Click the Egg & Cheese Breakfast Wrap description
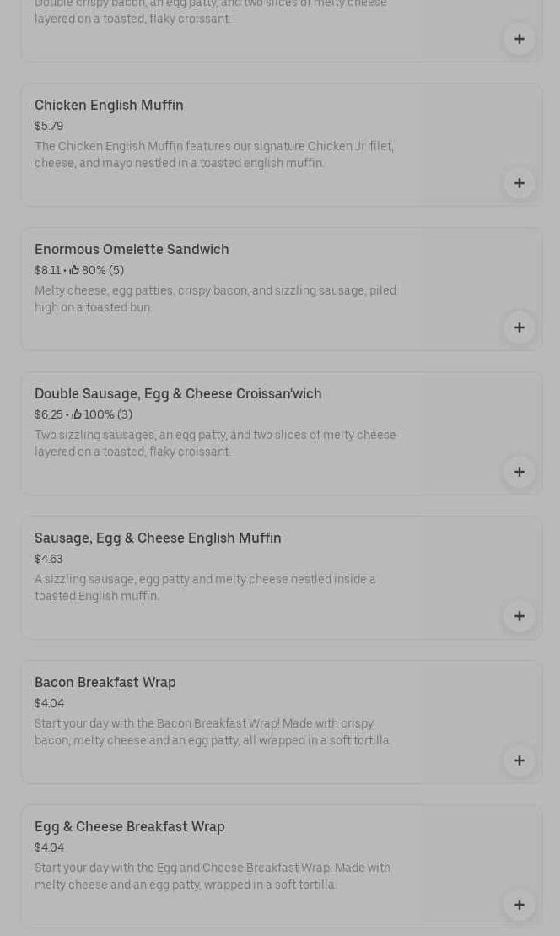This screenshot has height=936, width=560. click(213, 876)
